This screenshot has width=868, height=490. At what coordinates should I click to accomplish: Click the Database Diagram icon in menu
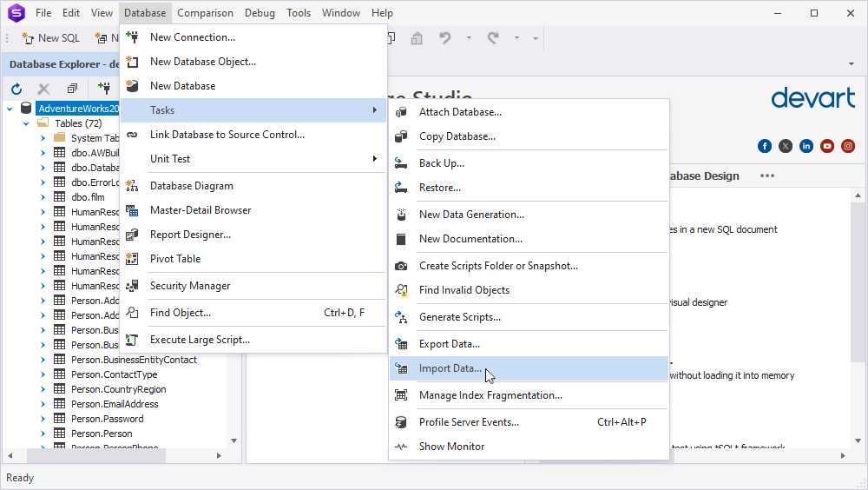coord(132,186)
